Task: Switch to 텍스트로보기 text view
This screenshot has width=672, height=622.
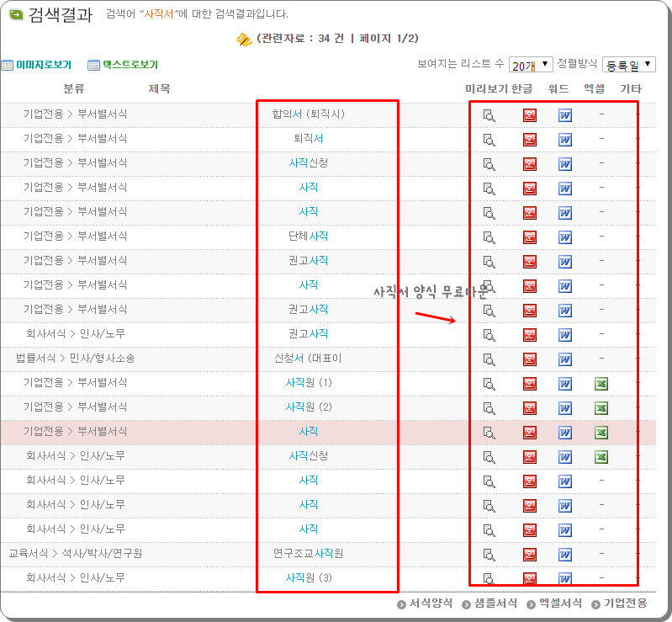Action: pyautogui.click(x=123, y=65)
